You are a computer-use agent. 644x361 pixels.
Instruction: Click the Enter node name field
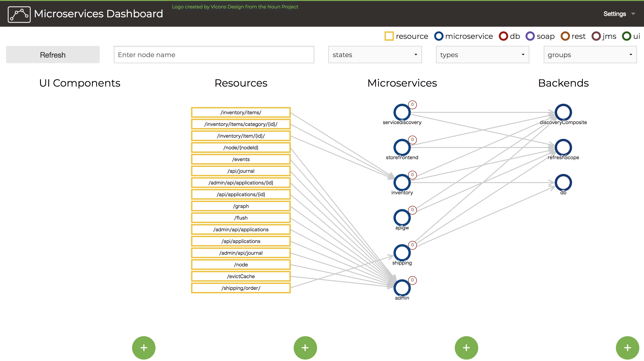pyautogui.click(x=214, y=55)
